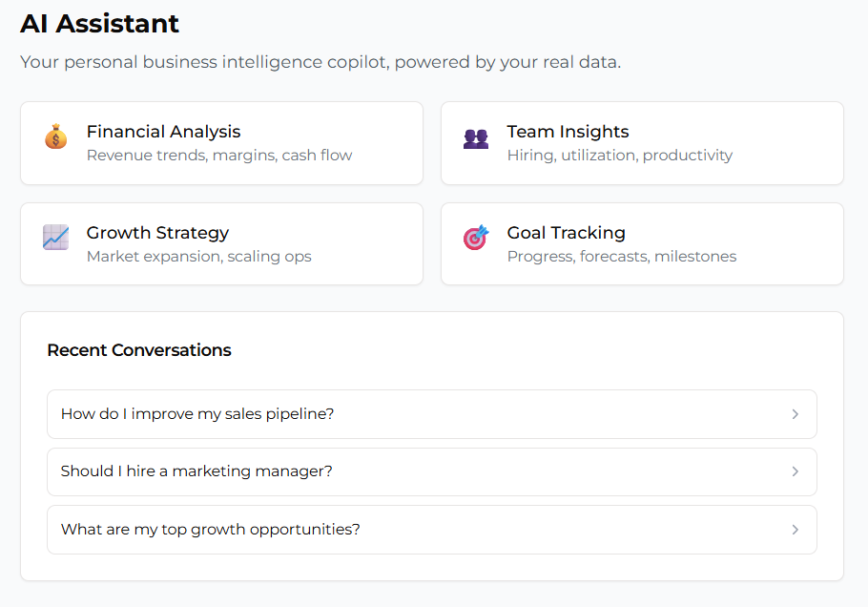The width and height of the screenshot is (868, 607).
Task: Click the Recent Conversations heading
Action: pos(139,350)
